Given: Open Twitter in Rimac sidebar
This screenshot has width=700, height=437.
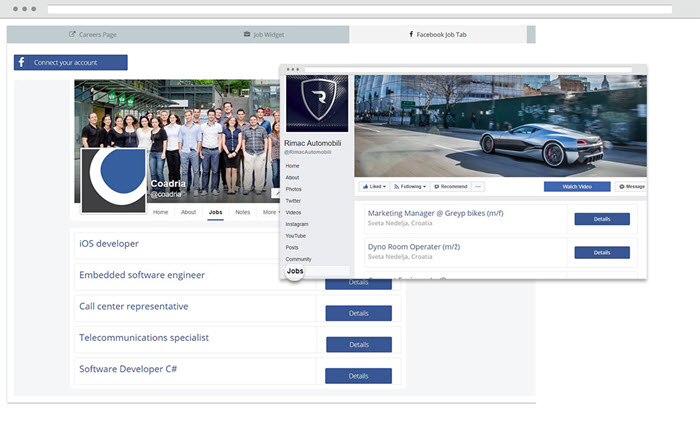Looking at the screenshot, I should click(293, 200).
